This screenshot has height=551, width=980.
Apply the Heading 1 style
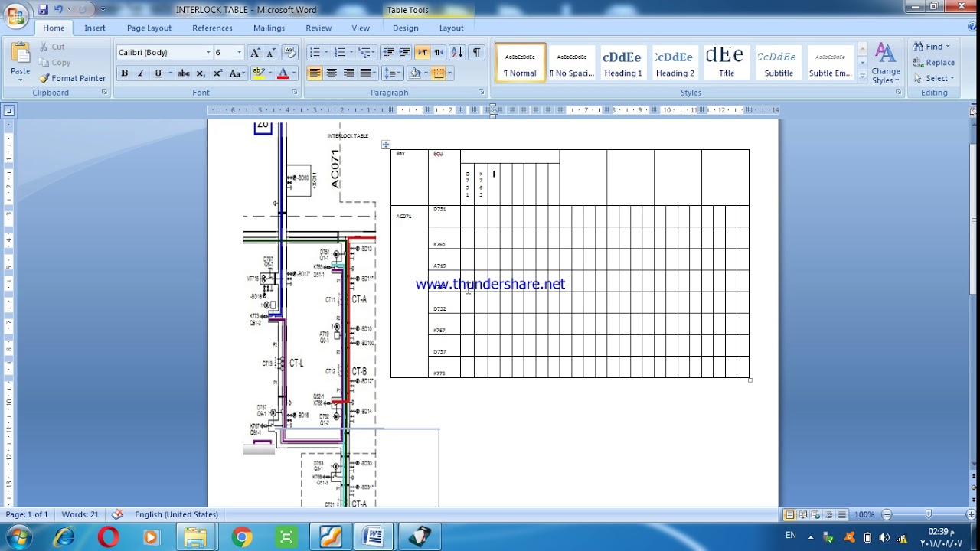coord(623,62)
